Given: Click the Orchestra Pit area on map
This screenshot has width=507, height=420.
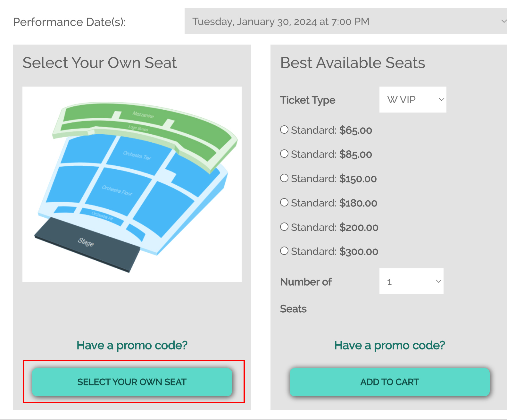Looking at the screenshot, I should (102, 215).
